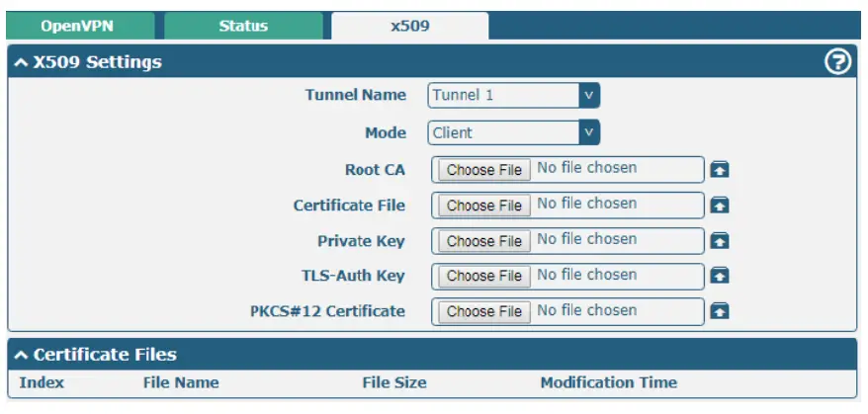The height and width of the screenshot is (414, 868).
Task: Click 'No file chosen' beside TLS-Auth Key
Action: (x=587, y=275)
